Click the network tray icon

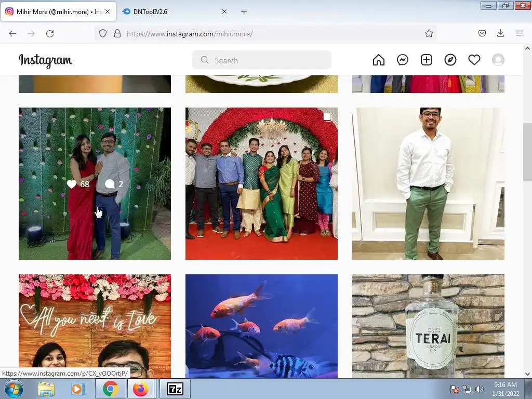click(x=467, y=389)
